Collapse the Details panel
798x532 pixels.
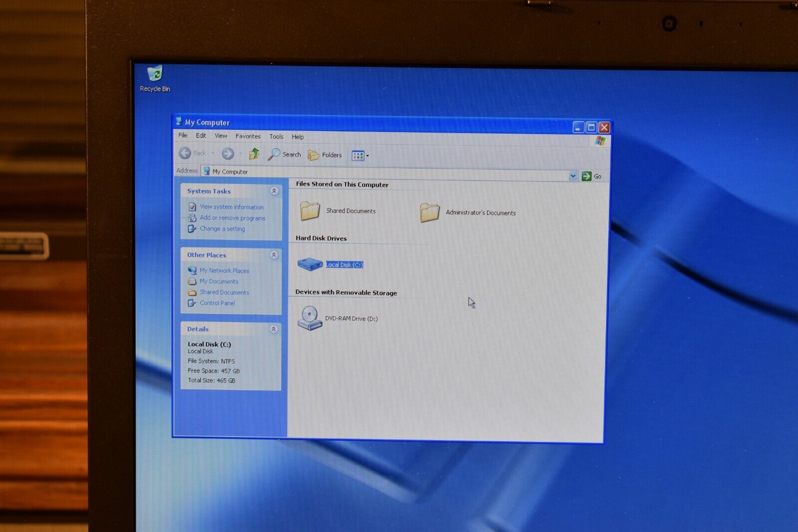pos(273,329)
